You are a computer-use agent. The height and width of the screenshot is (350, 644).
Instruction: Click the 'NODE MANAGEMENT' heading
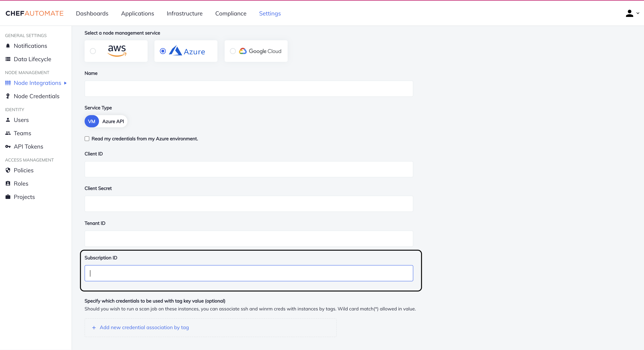coord(27,72)
